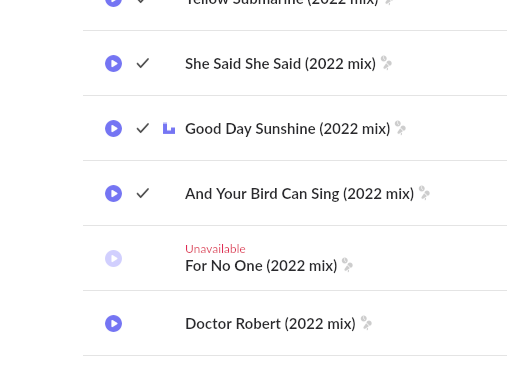
Task: Click microphone icon after She Said She Said
Action: (386, 62)
